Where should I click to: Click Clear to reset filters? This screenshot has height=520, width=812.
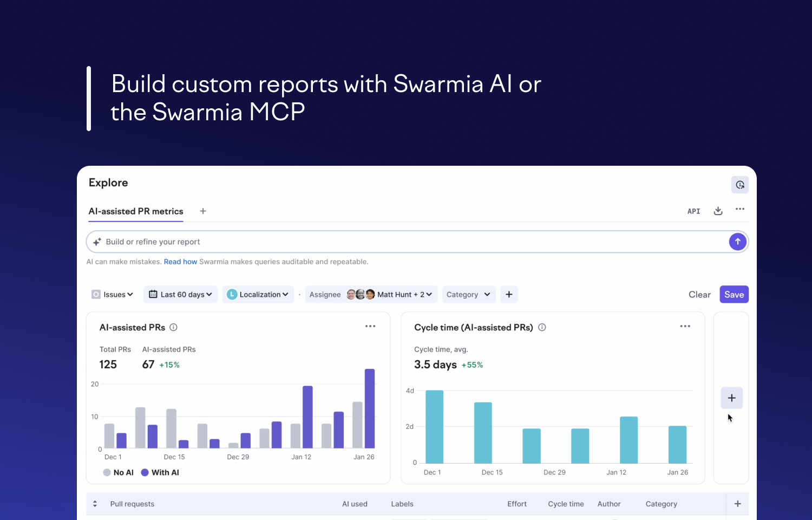pyautogui.click(x=699, y=295)
